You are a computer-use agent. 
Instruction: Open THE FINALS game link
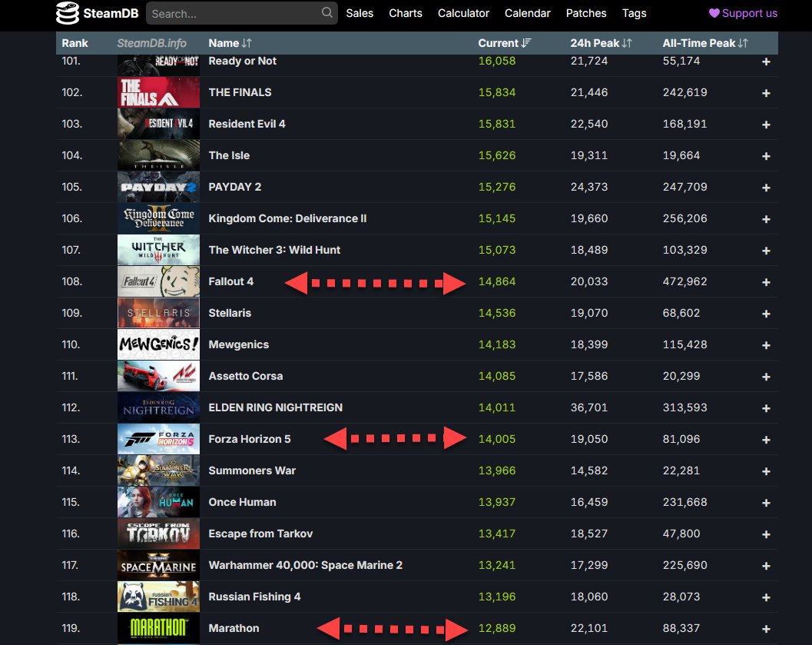click(240, 92)
